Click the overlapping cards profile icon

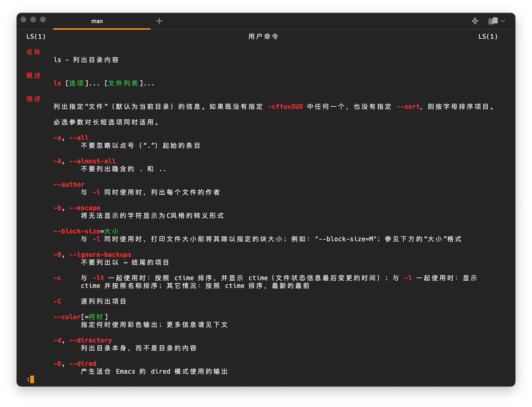[x=493, y=21]
